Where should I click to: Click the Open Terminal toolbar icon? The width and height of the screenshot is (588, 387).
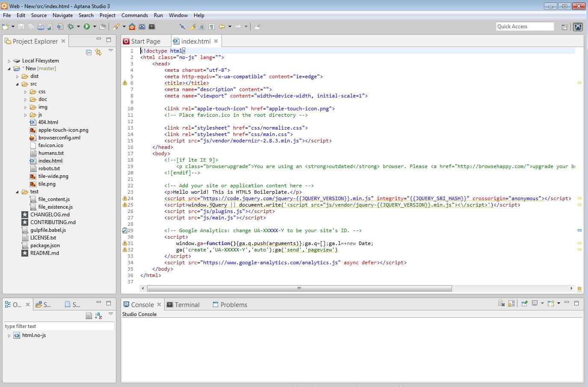point(151,27)
